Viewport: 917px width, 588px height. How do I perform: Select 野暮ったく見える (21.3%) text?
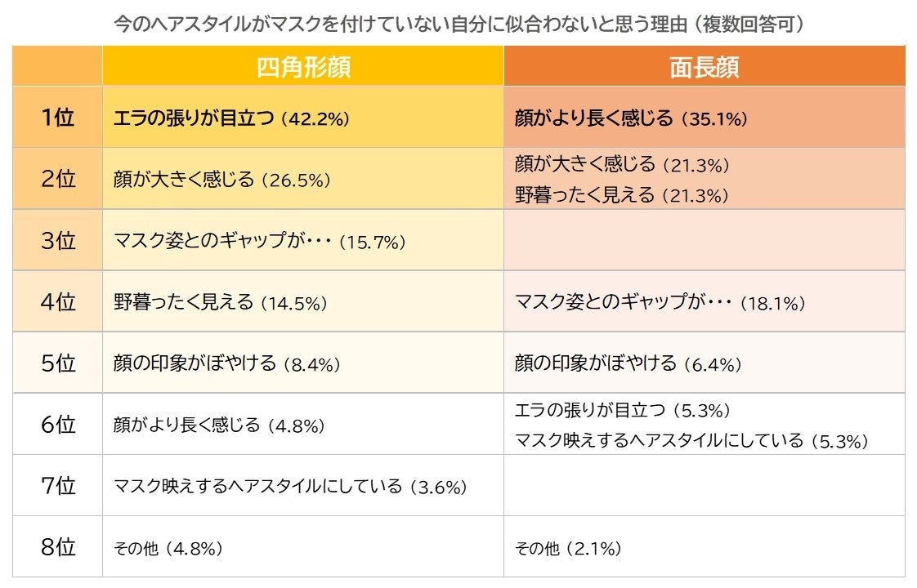click(x=621, y=195)
